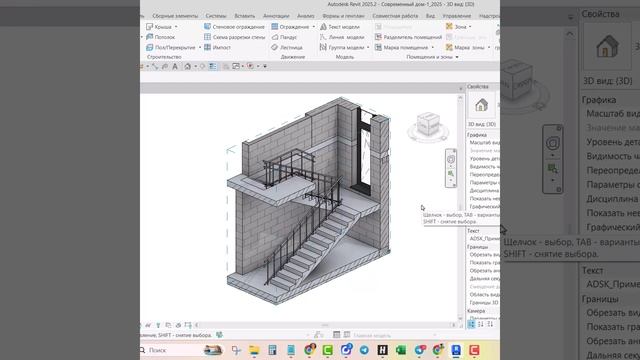Click the text 'A' icon in quick access toolbar

(175, 66)
